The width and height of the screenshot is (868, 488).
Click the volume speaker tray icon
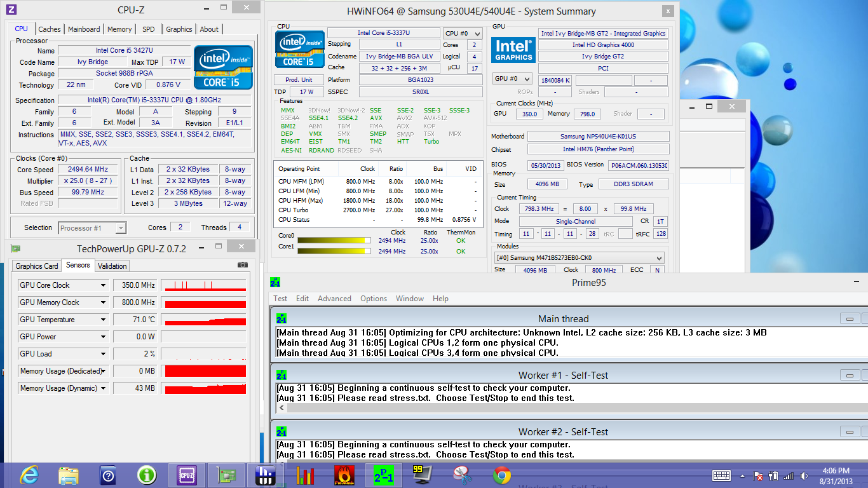tap(805, 475)
